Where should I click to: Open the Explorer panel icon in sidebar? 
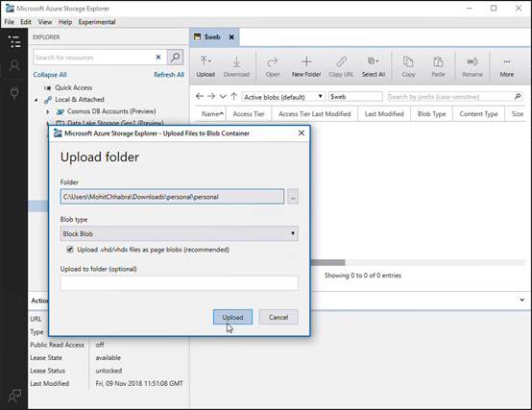(14, 41)
